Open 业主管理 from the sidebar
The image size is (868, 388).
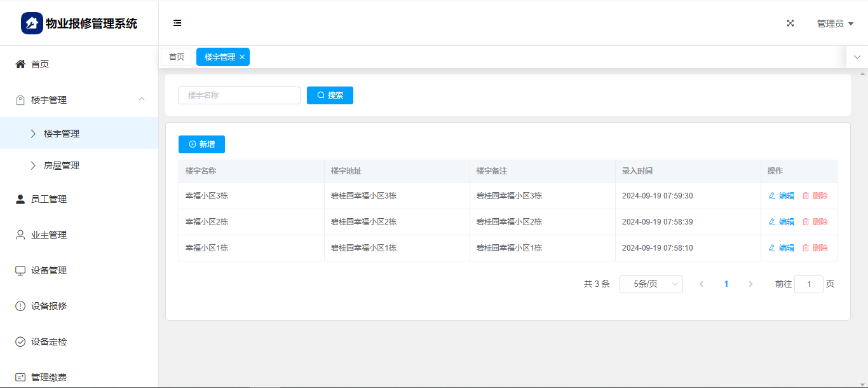tap(49, 235)
